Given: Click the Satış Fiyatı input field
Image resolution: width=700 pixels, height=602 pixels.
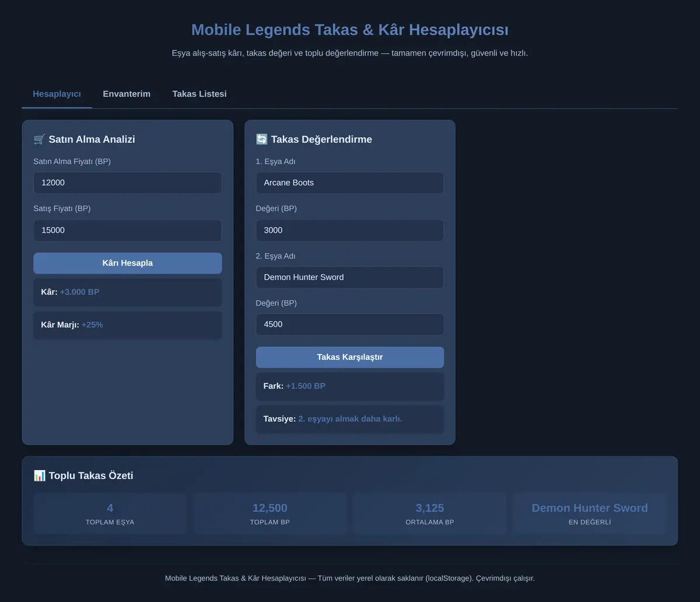Looking at the screenshot, I should tap(128, 230).
